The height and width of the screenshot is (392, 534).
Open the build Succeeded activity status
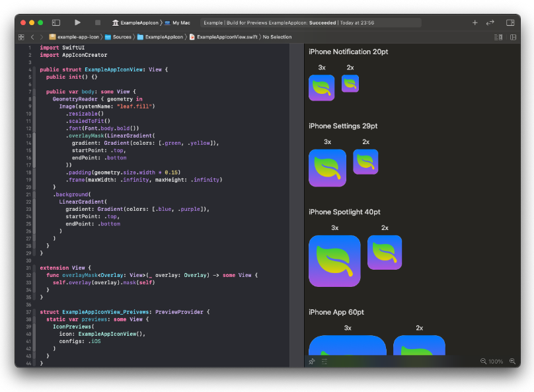coord(311,22)
